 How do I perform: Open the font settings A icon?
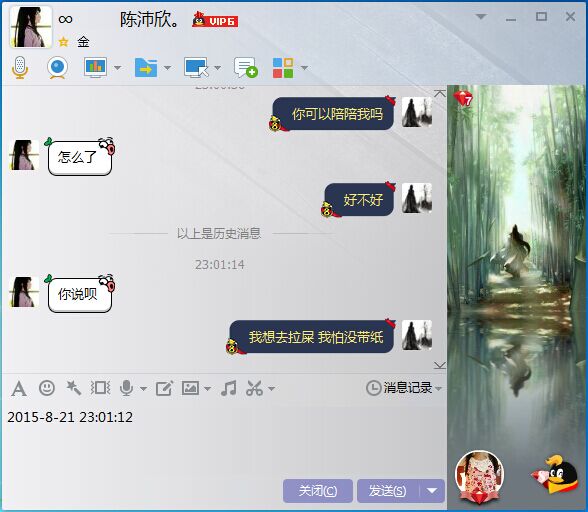pyautogui.click(x=19, y=388)
